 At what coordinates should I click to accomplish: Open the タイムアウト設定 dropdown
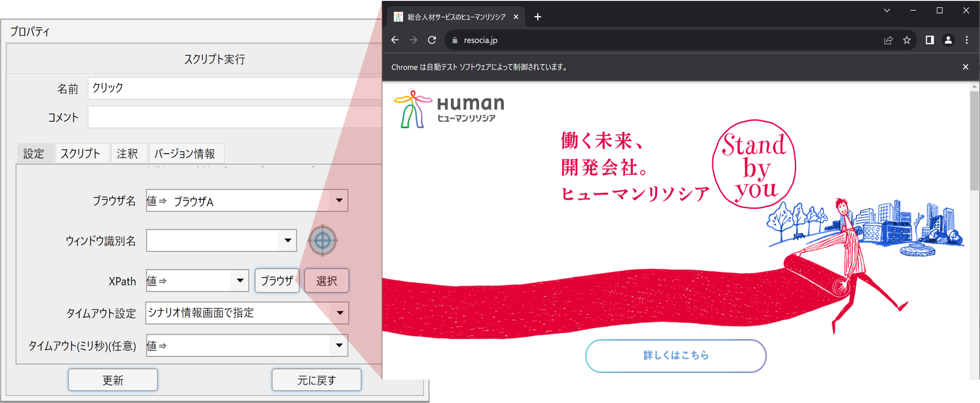coord(340,313)
